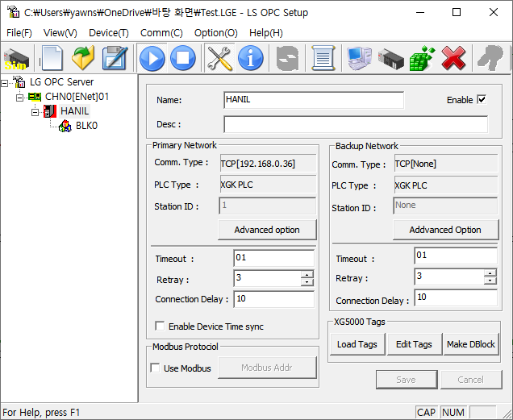Click the CAP indicator in status bar

coord(427,413)
